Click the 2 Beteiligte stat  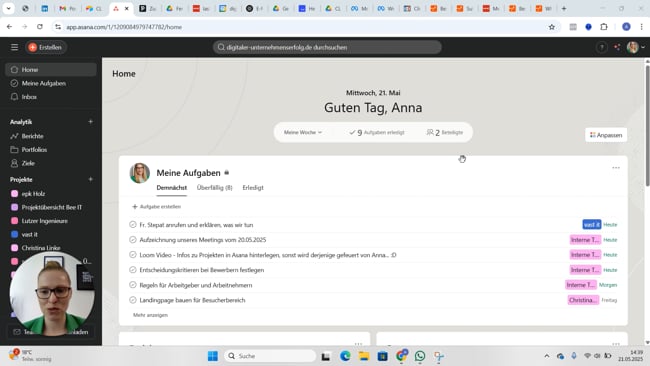(x=445, y=133)
